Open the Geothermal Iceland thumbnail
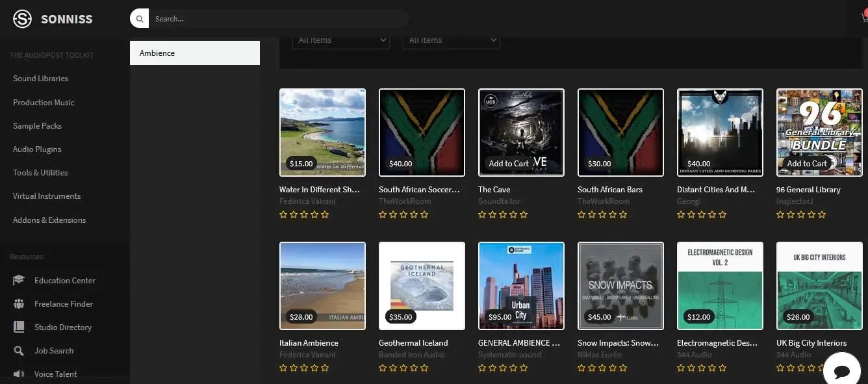868x384 pixels. coord(422,286)
